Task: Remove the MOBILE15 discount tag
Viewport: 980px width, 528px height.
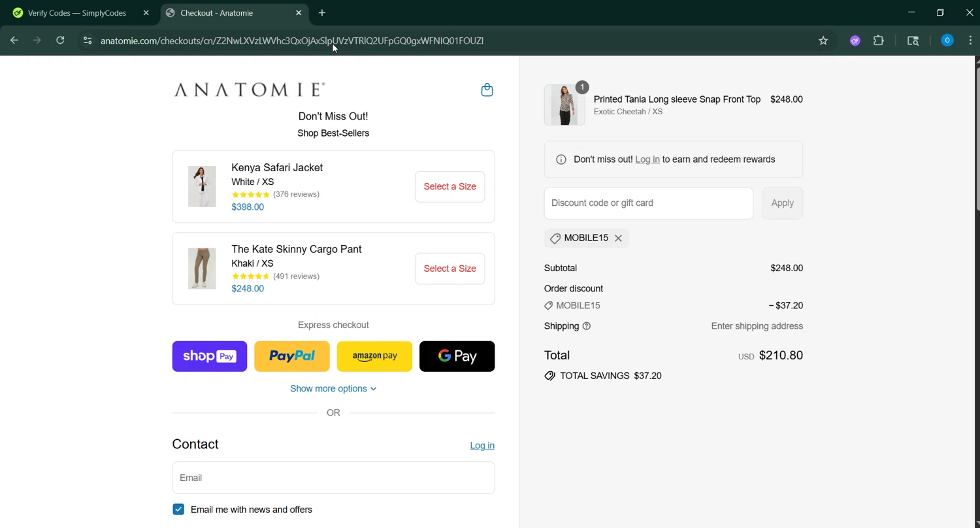Action: pos(618,239)
